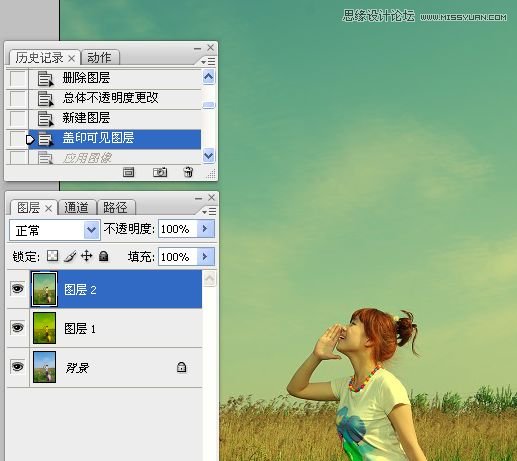Hide 图层 2 using its eye icon
The image size is (517, 461).
[x=18, y=288]
